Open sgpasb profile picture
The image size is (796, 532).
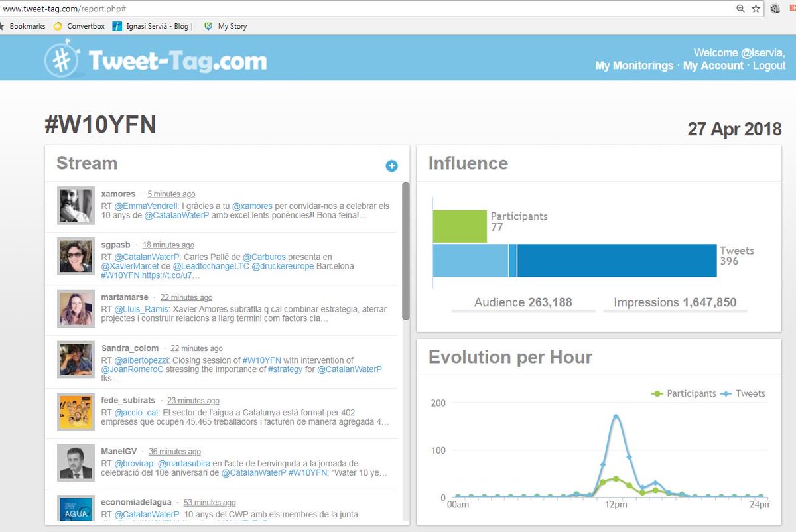[76, 256]
